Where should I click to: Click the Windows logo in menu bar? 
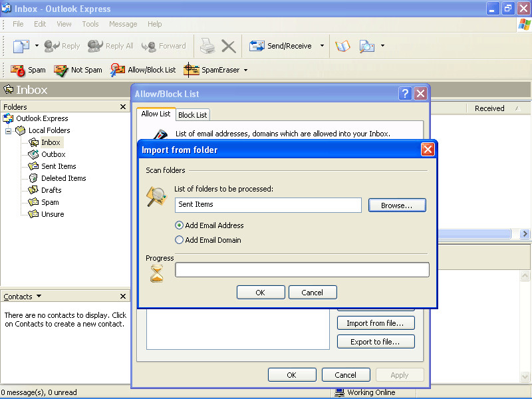pyautogui.click(x=524, y=25)
